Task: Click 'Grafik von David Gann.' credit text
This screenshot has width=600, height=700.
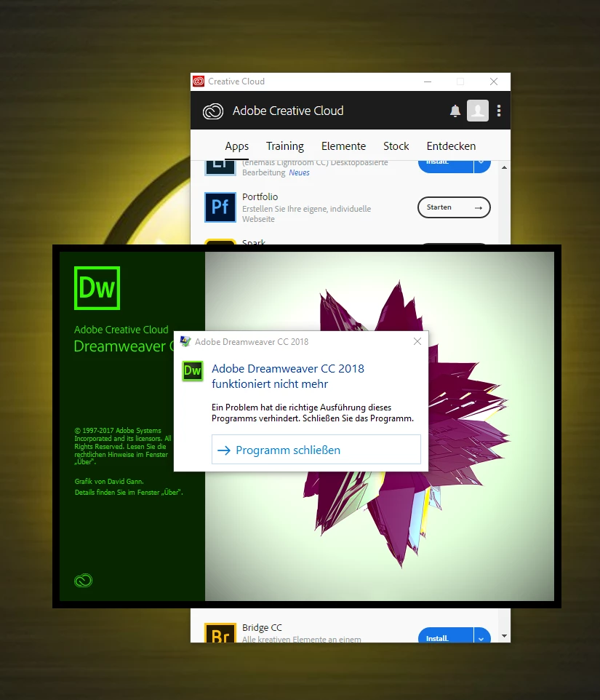Action: (109, 481)
